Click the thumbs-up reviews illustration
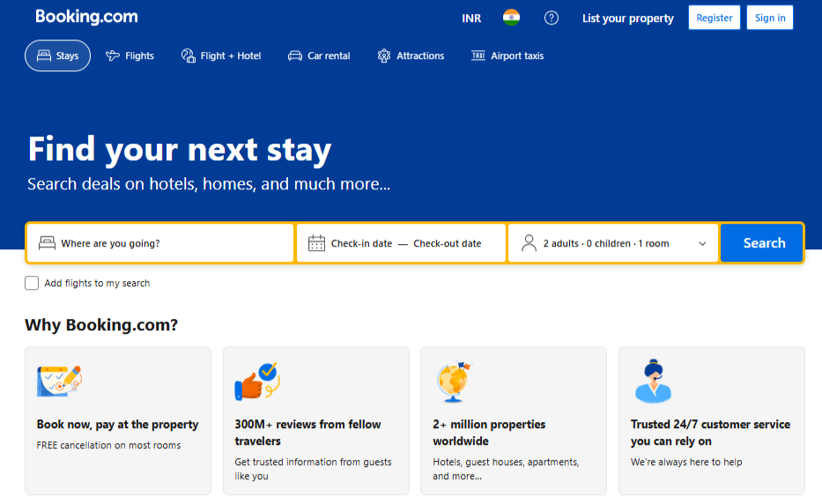The height and width of the screenshot is (504, 822). (x=256, y=382)
